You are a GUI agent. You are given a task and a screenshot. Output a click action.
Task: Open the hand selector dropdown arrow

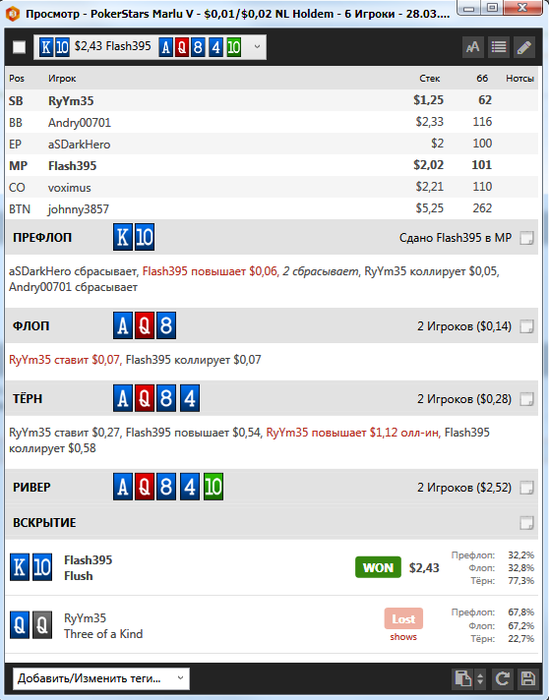click(x=257, y=46)
